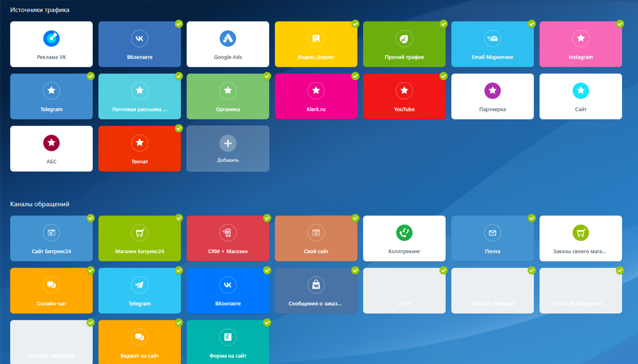Click the Добавить label to add a source
The width and height of the screenshot is (638, 364).
[x=228, y=160]
